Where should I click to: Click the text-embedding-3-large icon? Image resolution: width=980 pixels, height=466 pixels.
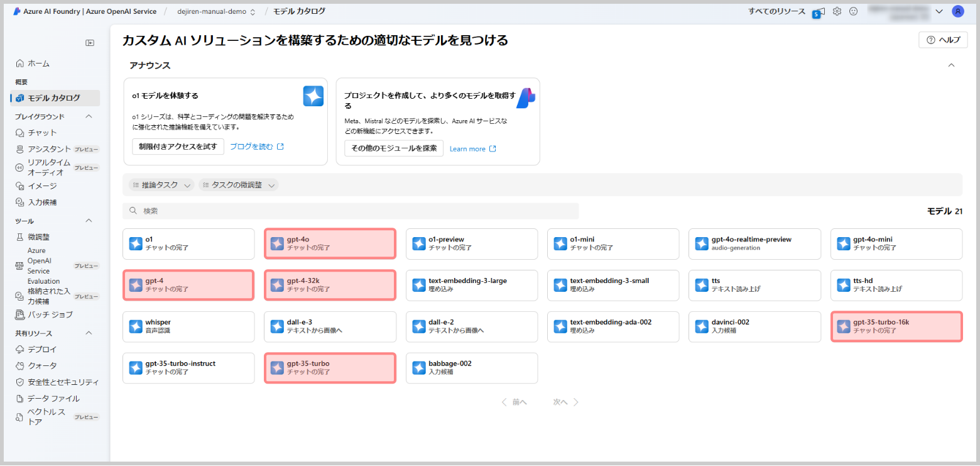pyautogui.click(x=419, y=285)
